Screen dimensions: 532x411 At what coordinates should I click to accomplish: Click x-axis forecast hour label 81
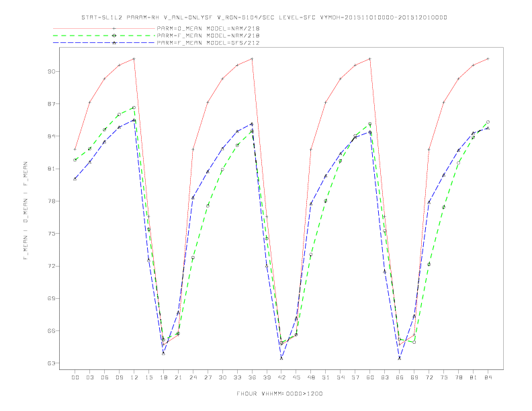(x=474, y=377)
